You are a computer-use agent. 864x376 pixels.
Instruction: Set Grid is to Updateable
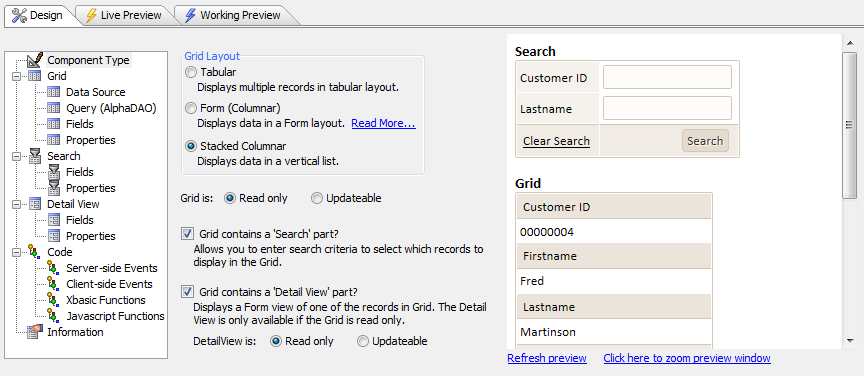coord(317,198)
